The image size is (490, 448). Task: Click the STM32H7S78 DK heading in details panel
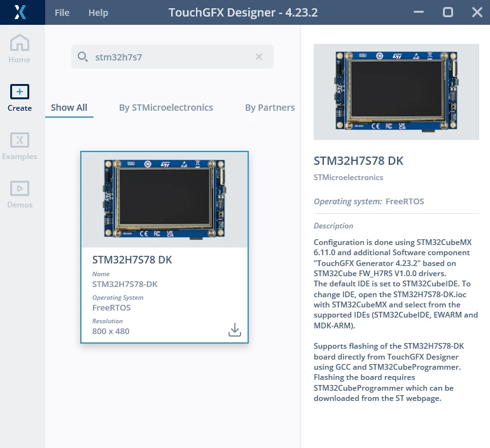pyautogui.click(x=358, y=161)
